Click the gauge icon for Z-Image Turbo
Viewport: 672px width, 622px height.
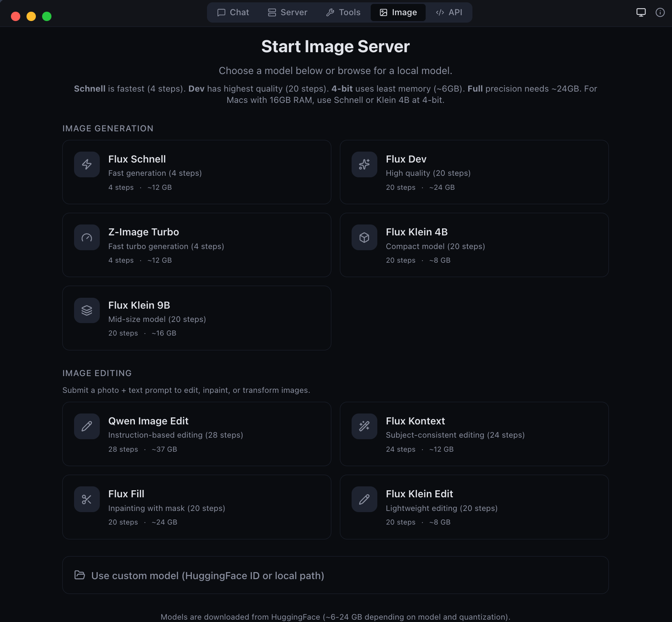point(87,237)
